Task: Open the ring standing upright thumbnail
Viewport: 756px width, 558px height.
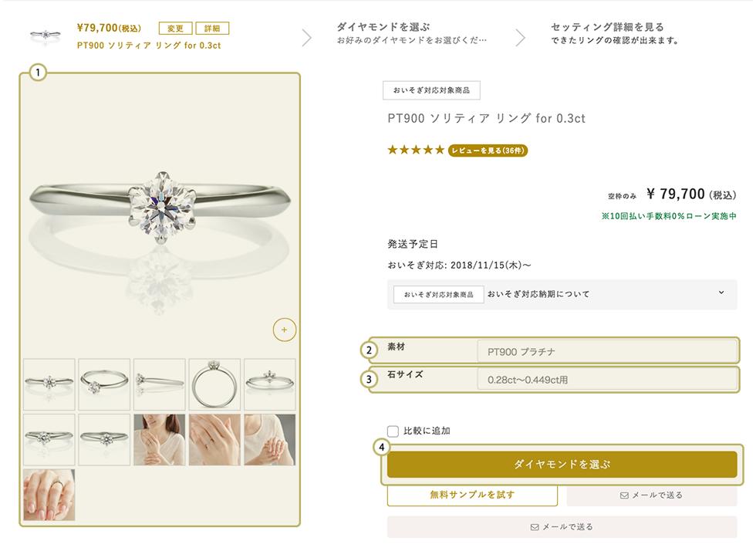Action: pyautogui.click(x=214, y=384)
